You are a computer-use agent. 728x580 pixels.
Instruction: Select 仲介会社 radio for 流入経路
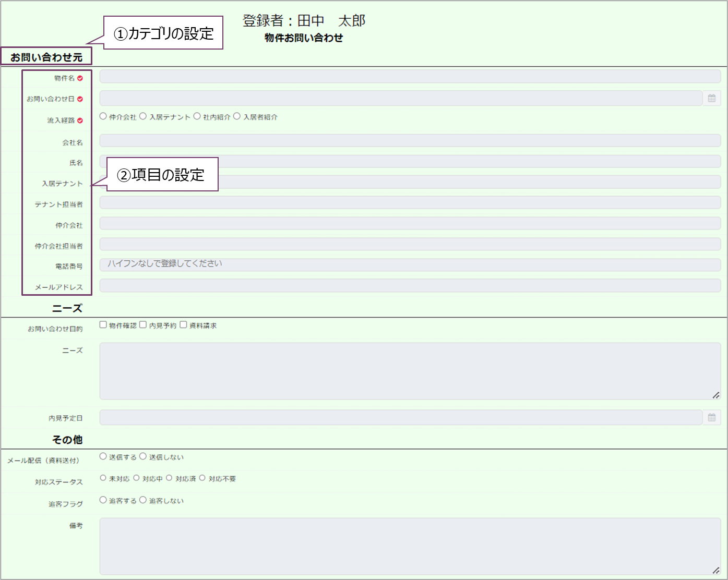[x=103, y=116]
